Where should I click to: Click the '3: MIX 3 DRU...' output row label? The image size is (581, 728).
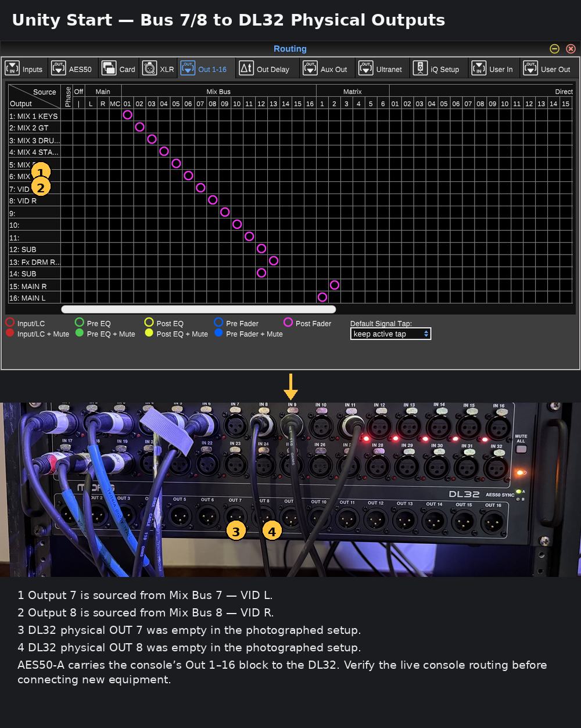point(34,140)
